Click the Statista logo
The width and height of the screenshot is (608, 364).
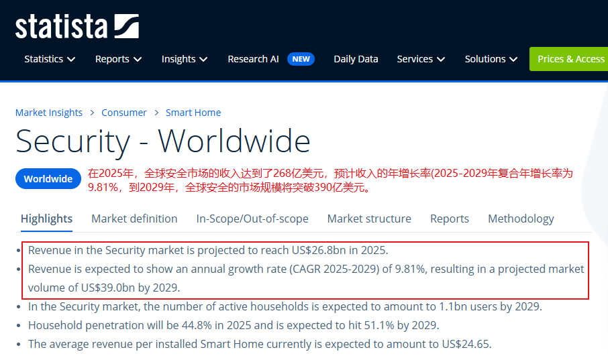pos(77,26)
